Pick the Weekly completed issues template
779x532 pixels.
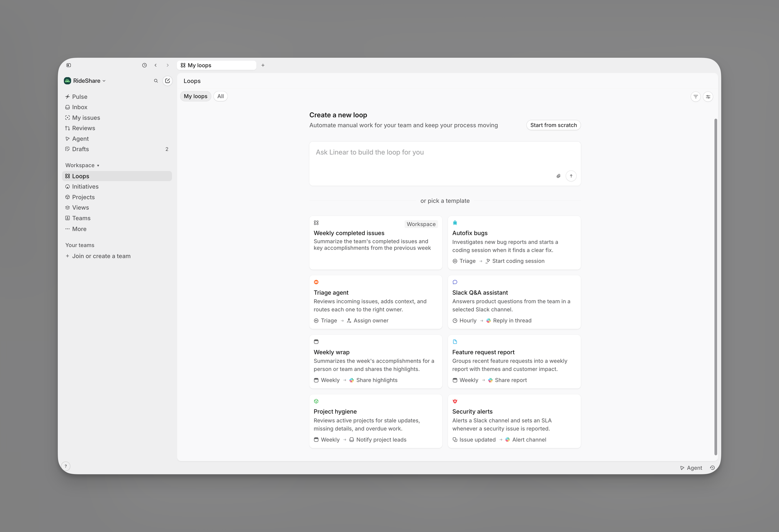(x=376, y=243)
